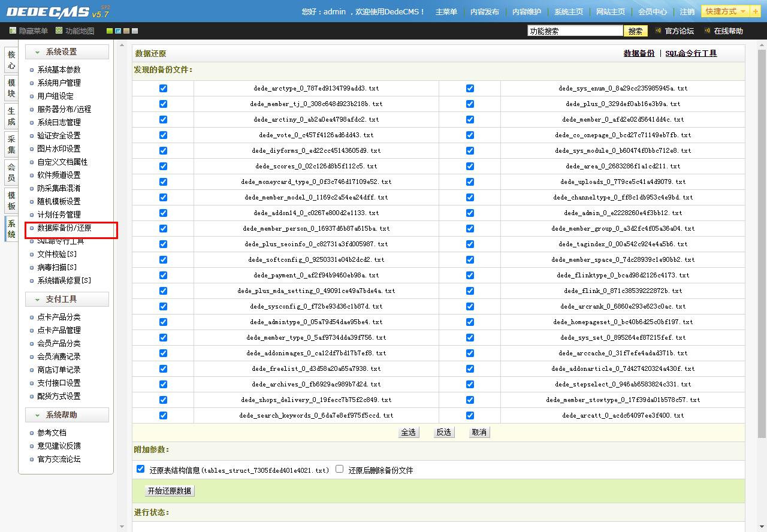Uncheck dede_admin_0_e2228260e4f3bb12.txt checkbox
This screenshot has height=532, width=767.
click(x=470, y=213)
